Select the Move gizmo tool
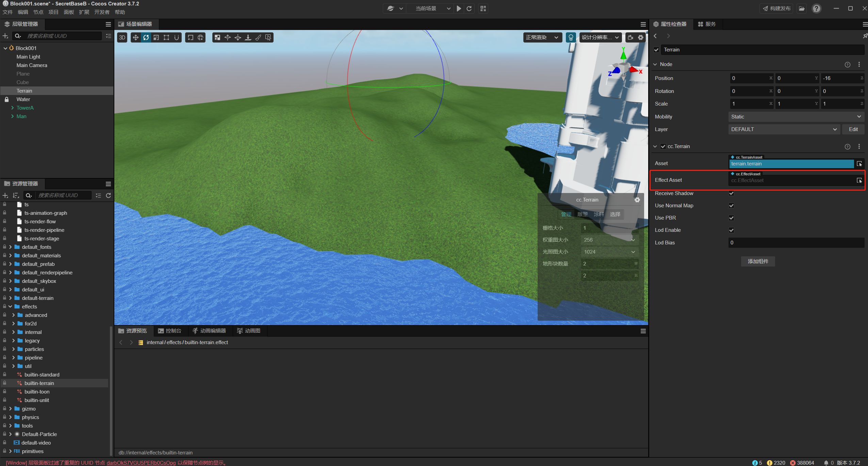The image size is (868, 466). 135,37
